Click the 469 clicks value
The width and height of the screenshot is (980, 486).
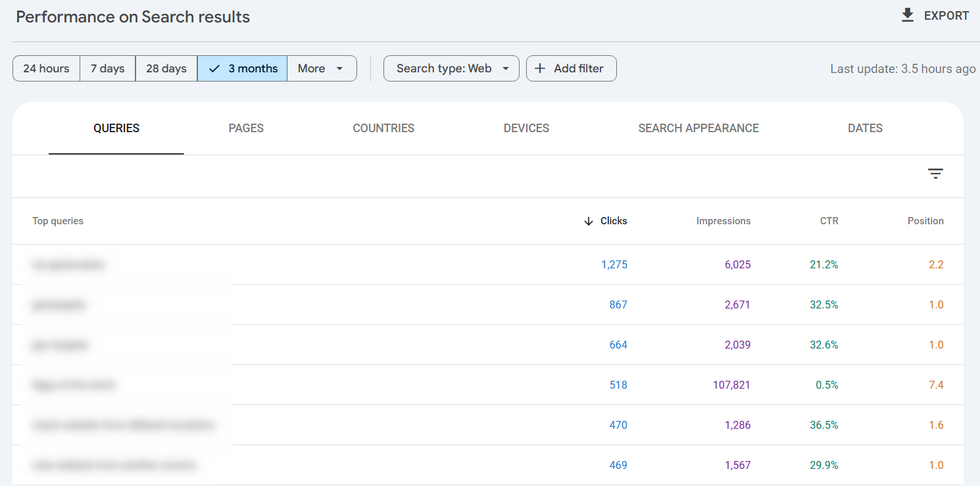tap(618, 465)
